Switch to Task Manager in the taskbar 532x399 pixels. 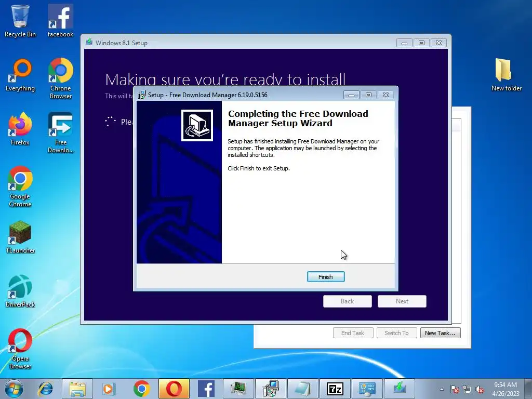(x=238, y=389)
